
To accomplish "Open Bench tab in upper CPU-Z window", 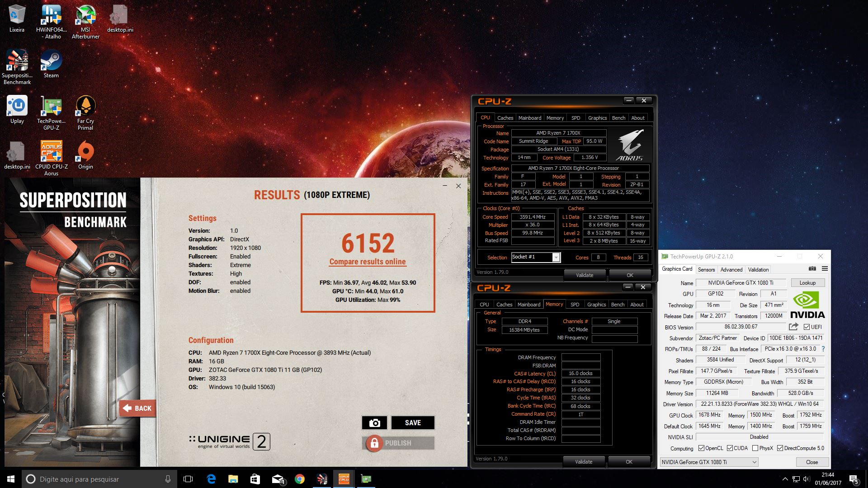I will [x=618, y=118].
